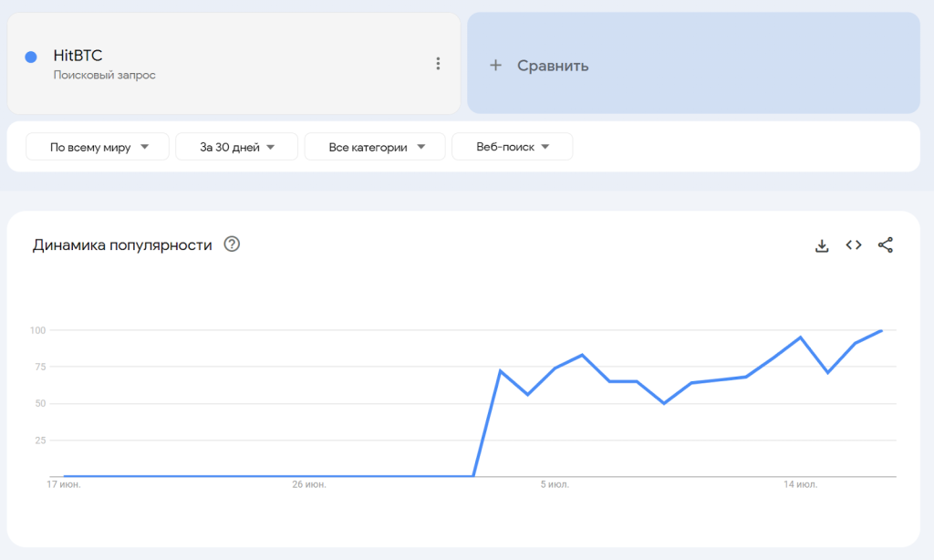Click the blue dot beside HitBTC

pyautogui.click(x=31, y=57)
